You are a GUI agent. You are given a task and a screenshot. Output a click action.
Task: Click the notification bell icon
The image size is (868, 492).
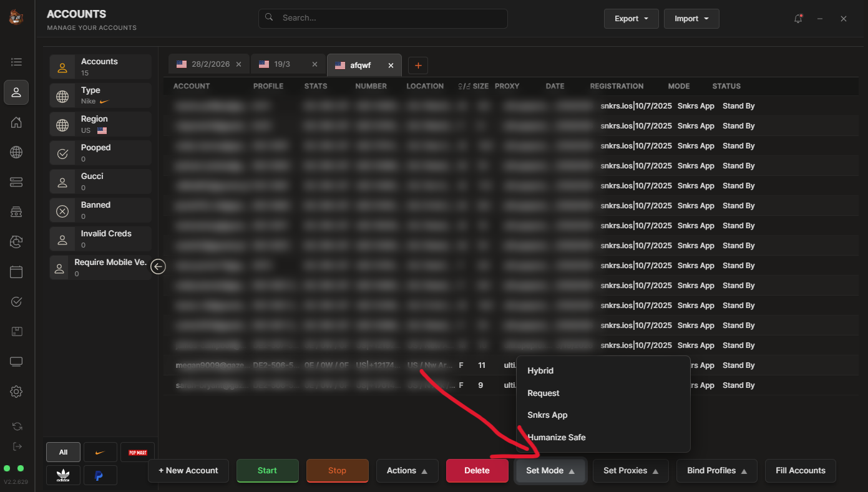(798, 19)
